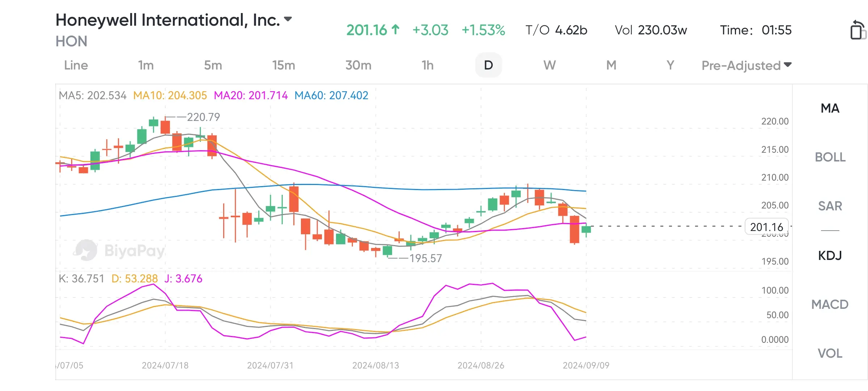Click the 2024/08/26 date label
The width and height of the screenshot is (868, 391).
[481, 366]
